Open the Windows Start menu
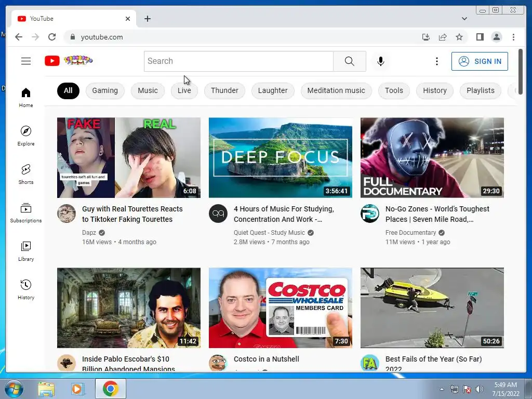 [14, 389]
